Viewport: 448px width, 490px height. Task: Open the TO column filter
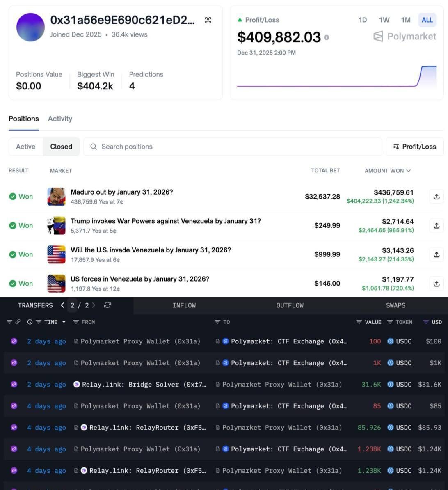(x=217, y=322)
